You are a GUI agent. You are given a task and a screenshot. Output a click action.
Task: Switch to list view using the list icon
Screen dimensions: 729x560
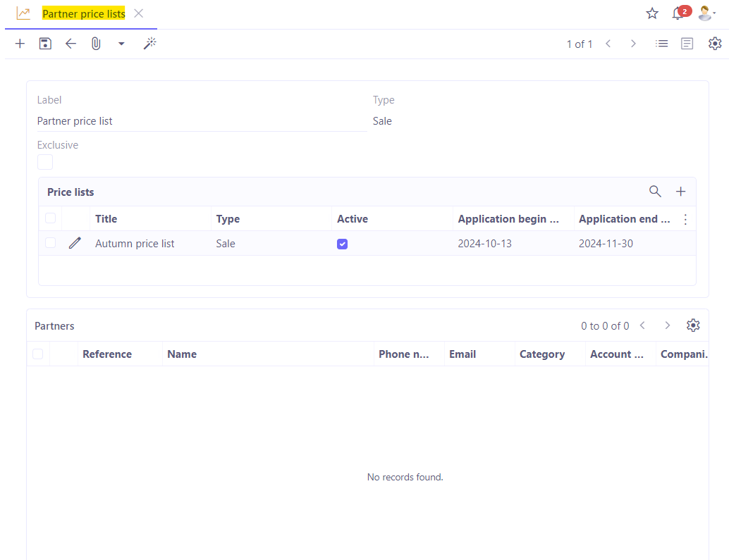pos(661,43)
